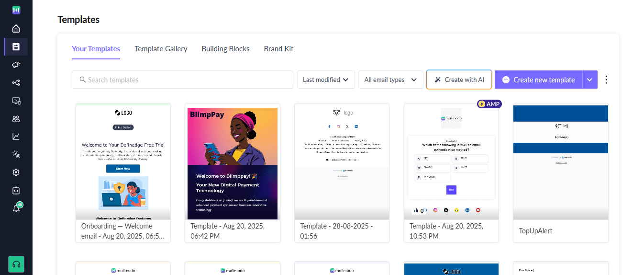
Task: Expand the arrow beside Create new template
Action: tap(589, 80)
